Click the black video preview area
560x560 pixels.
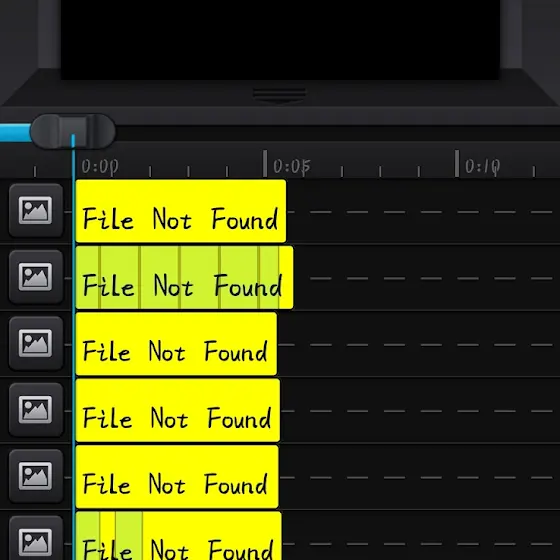tap(280, 39)
